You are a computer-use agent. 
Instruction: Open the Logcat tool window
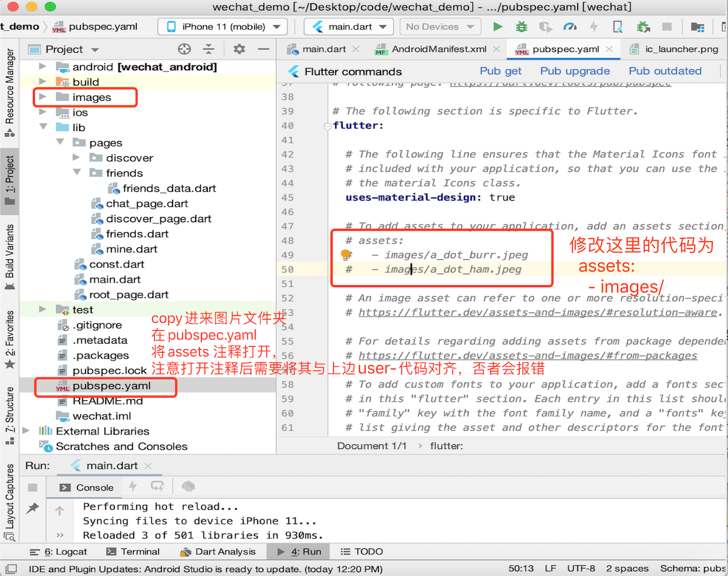point(59,552)
